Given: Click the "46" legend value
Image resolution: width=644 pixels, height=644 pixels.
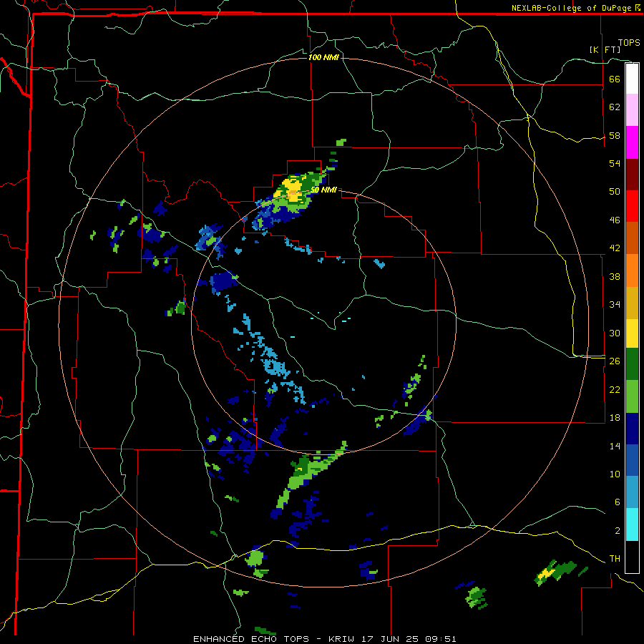Looking at the screenshot, I should [615, 220].
